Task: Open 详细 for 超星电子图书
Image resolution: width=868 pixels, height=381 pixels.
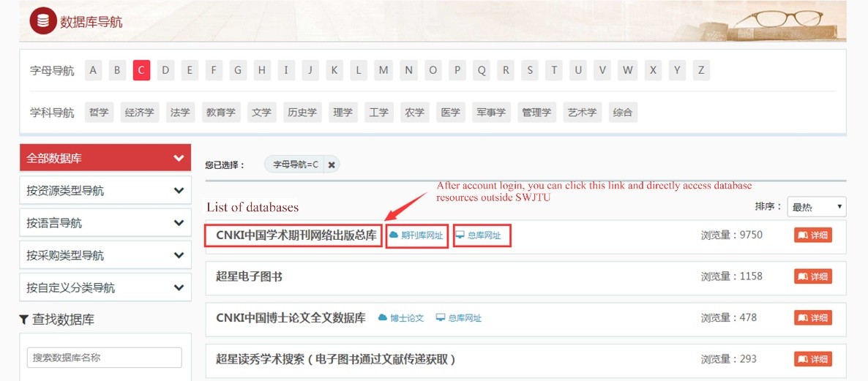Action: pos(812,276)
